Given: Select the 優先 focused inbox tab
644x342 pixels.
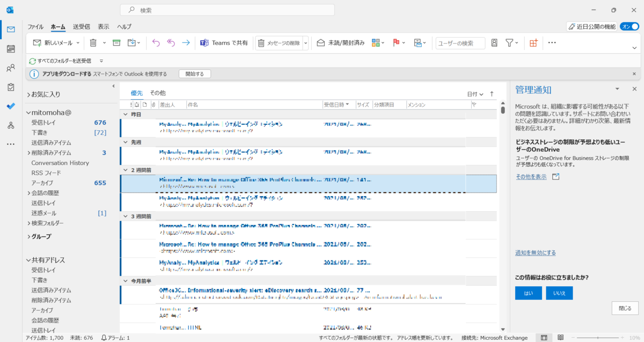Looking at the screenshot, I should [x=137, y=93].
